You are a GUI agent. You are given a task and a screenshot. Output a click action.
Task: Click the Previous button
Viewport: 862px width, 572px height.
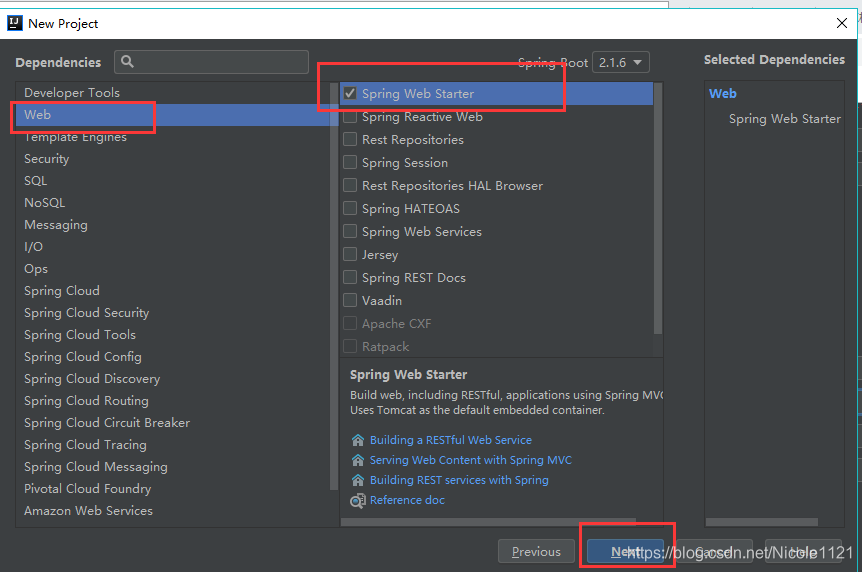536,551
